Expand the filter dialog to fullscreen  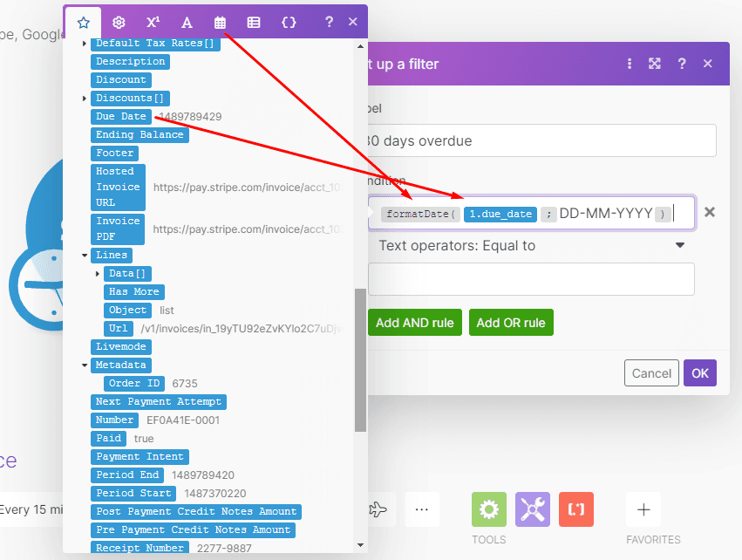(655, 64)
